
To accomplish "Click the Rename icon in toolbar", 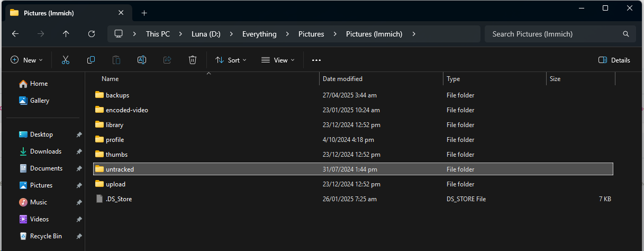I will 142,60.
